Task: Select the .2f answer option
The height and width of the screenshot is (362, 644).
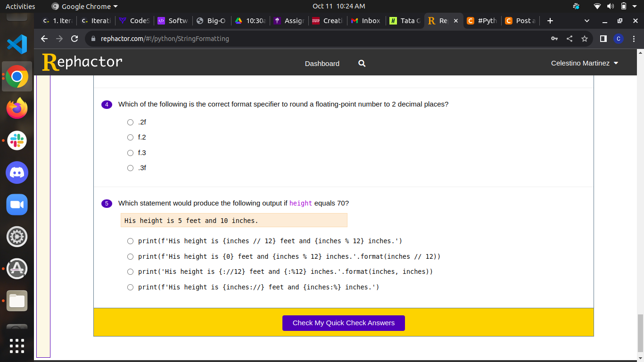Action: tap(130, 122)
